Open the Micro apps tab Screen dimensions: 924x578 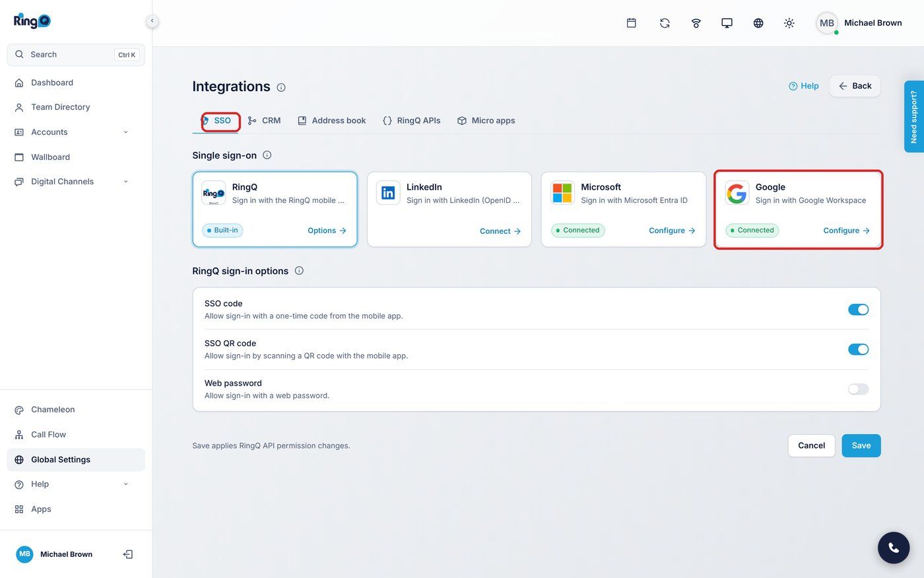486,121
